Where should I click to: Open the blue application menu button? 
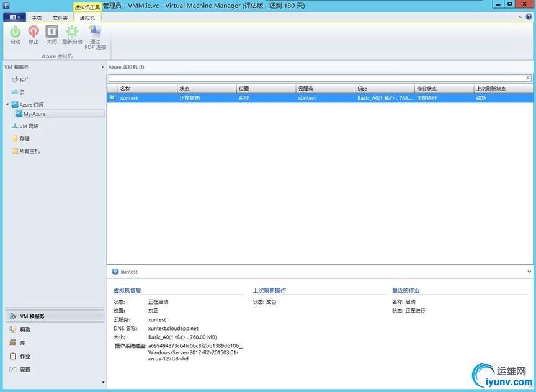15,17
